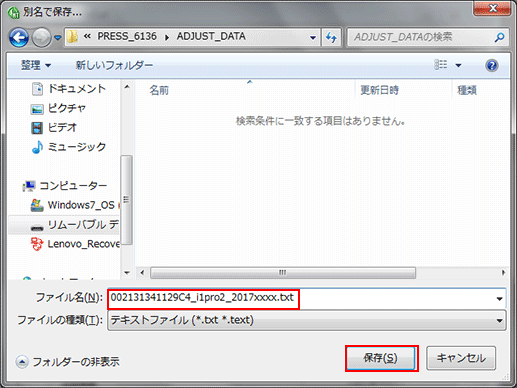Viewport: 517px width, 388px height.
Task: Click キャンセル button
Action: [461, 358]
